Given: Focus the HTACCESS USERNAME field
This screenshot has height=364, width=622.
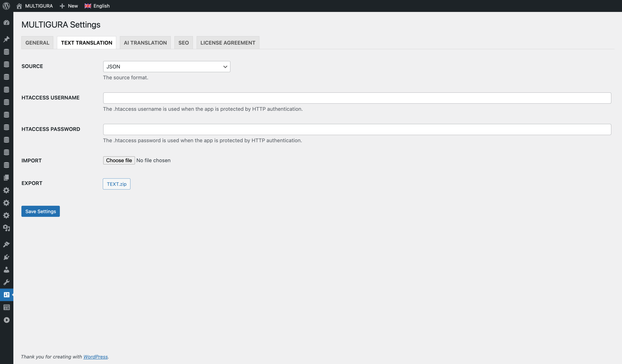Looking at the screenshot, I should click(357, 98).
